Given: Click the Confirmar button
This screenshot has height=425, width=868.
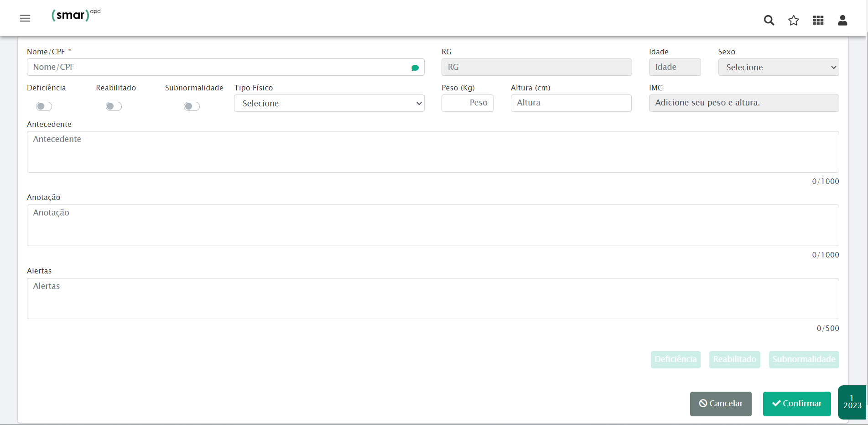Looking at the screenshot, I should pyautogui.click(x=797, y=404).
